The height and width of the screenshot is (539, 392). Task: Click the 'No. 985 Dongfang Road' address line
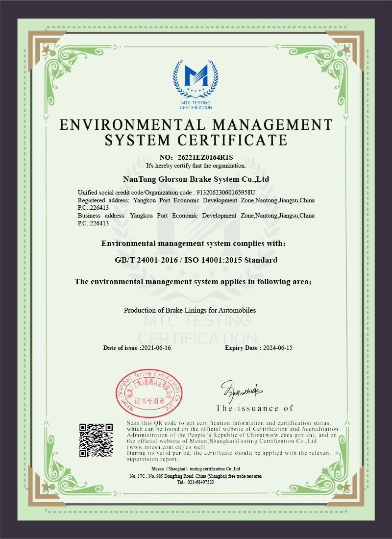pyautogui.click(x=196, y=476)
